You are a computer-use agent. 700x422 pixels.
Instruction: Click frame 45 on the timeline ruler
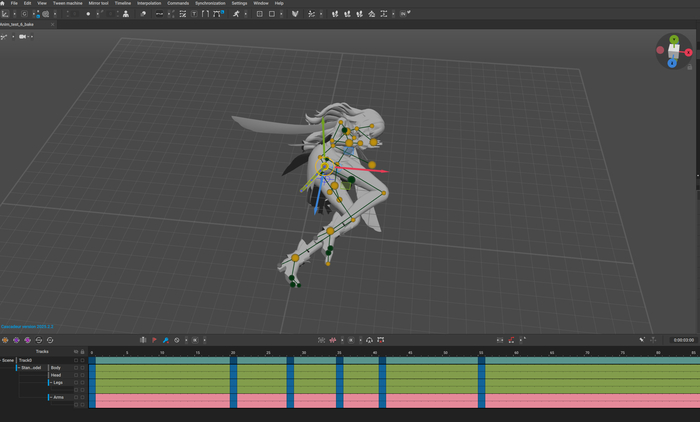tap(410, 352)
